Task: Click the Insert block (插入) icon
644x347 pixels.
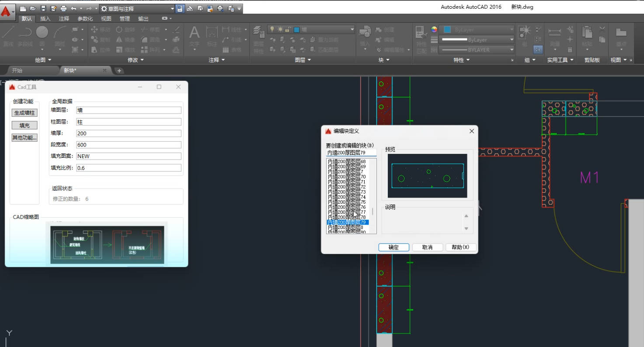Action: [x=365, y=33]
